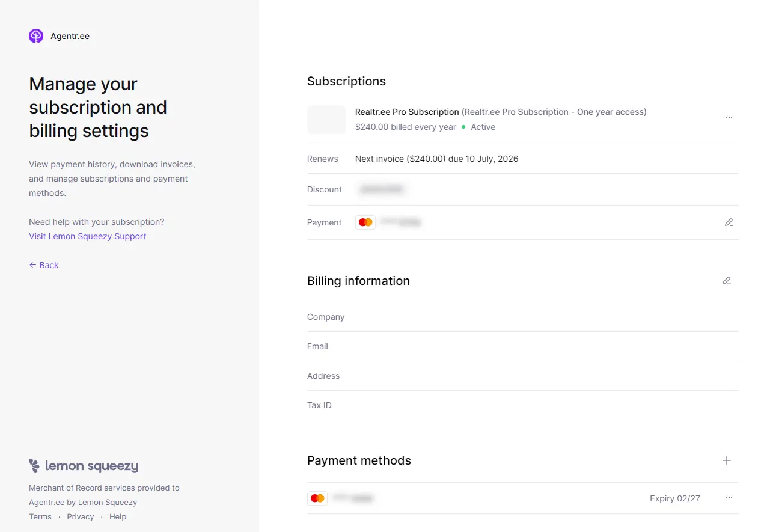The image size is (764, 532).
Task: Click the Mastercard icon next to Payment
Action: coord(365,222)
